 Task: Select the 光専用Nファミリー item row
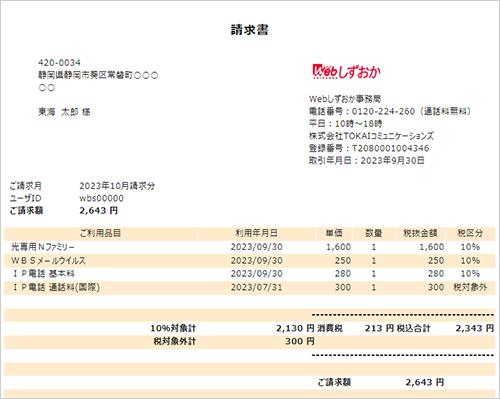tap(250, 247)
